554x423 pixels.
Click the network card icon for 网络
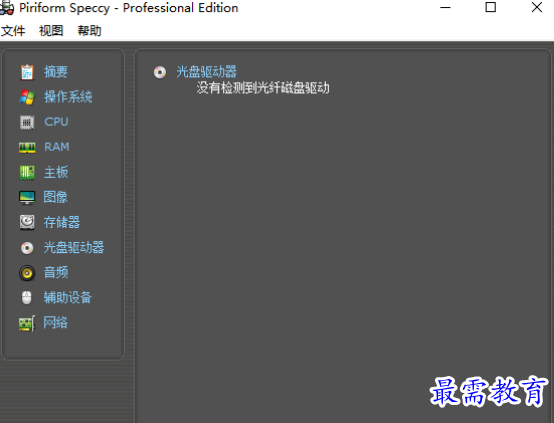[x=27, y=323]
